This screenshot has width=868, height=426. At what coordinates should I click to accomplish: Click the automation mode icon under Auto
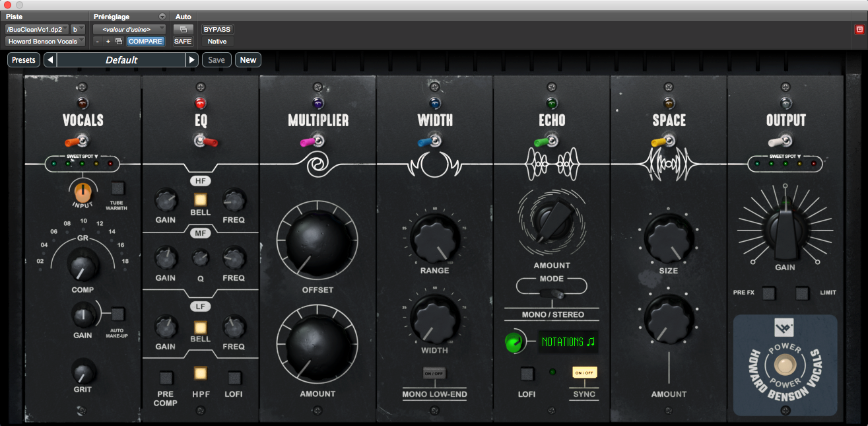point(184,29)
